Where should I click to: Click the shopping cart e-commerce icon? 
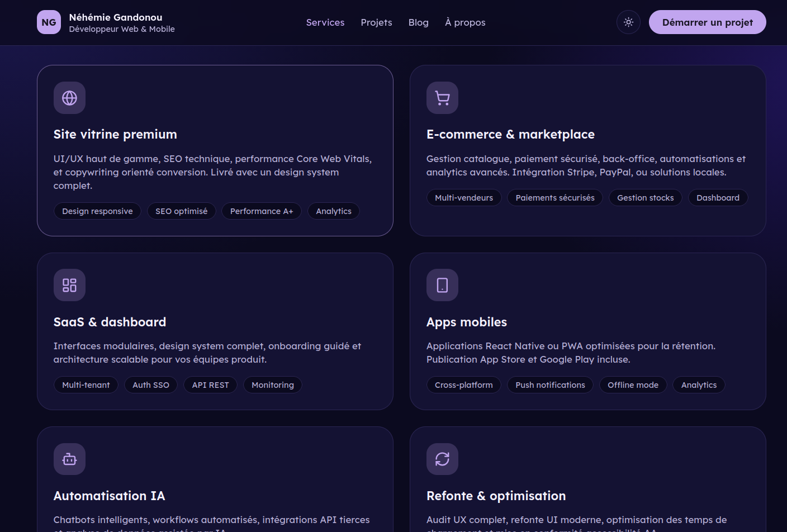pyautogui.click(x=442, y=98)
